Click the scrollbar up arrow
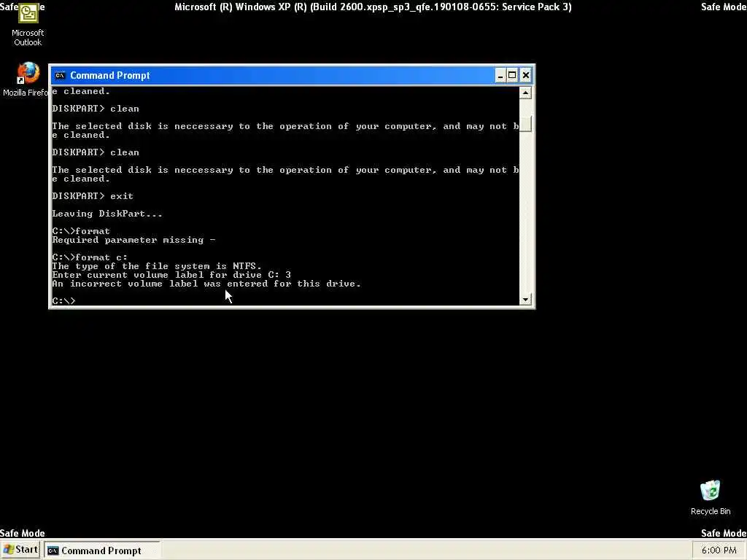The width and height of the screenshot is (747, 560). pos(525,93)
